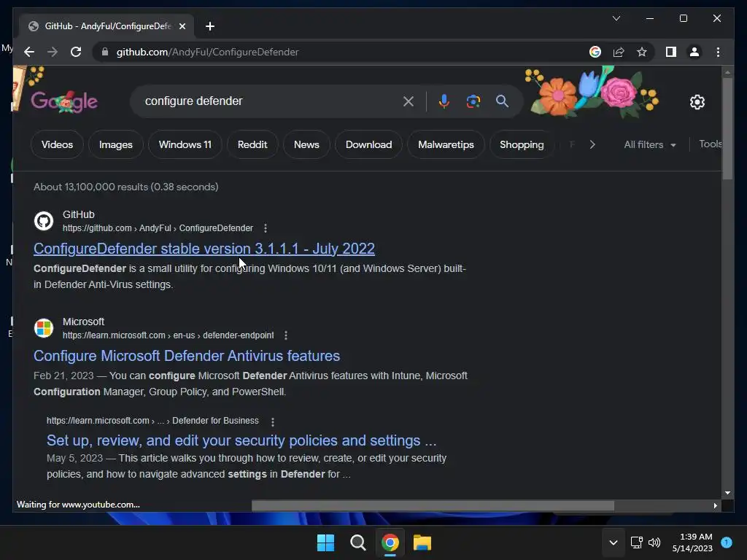Image resolution: width=747 pixels, height=560 pixels.
Task: Reload the current page
Action: pyautogui.click(x=76, y=52)
